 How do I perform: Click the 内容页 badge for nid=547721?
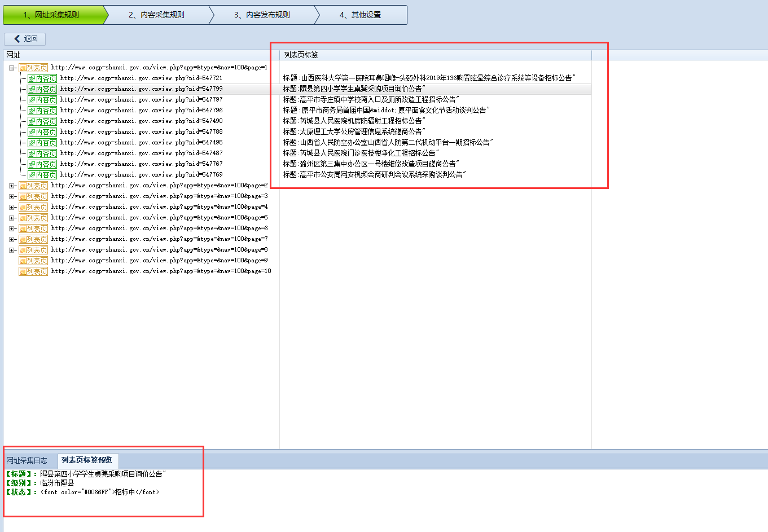click(x=42, y=78)
